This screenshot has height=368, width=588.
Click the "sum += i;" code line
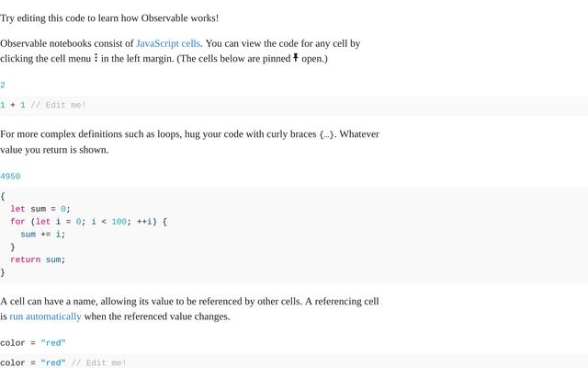(x=43, y=235)
